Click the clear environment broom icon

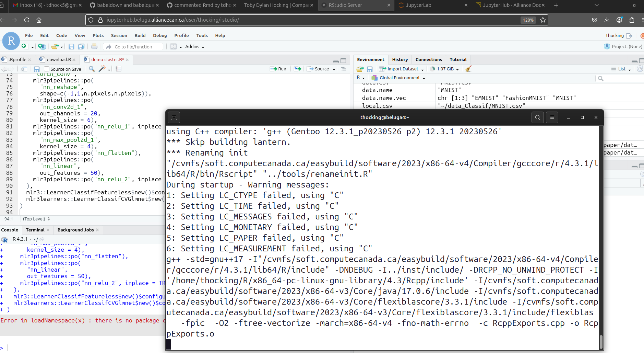(x=468, y=69)
